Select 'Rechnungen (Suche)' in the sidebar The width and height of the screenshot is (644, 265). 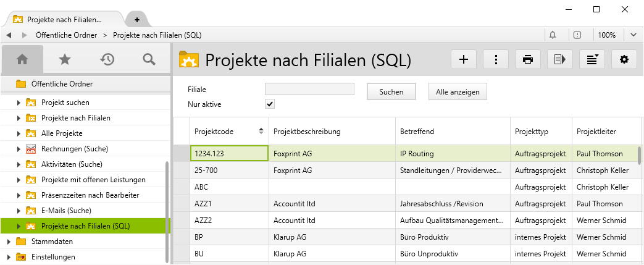72,149
